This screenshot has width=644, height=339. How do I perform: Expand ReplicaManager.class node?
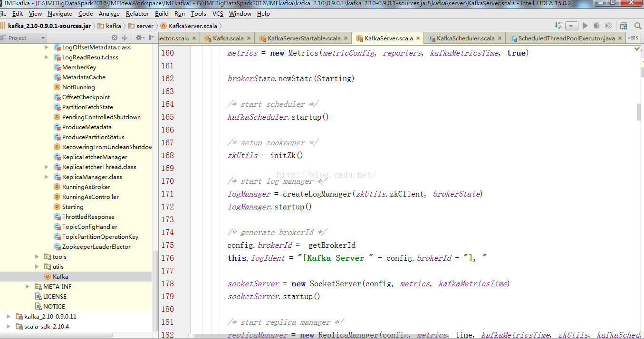pos(46,177)
